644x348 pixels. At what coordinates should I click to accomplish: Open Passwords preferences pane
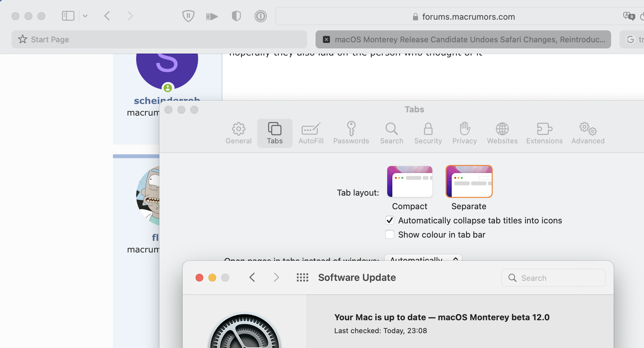click(351, 133)
